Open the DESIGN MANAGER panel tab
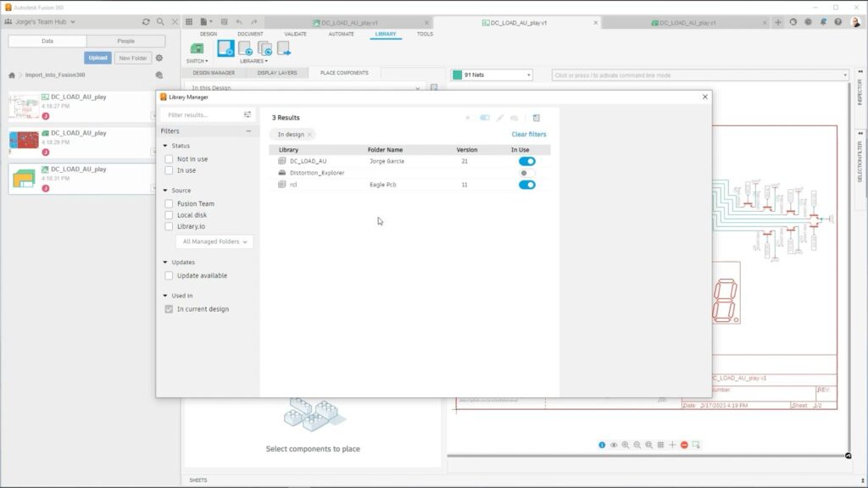This screenshot has width=868, height=488. pos(214,73)
